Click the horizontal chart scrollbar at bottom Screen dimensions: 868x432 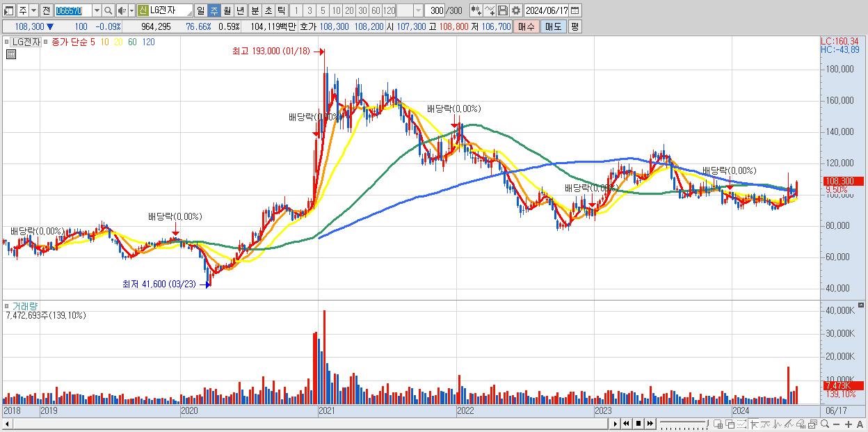pyautogui.click(x=304, y=424)
